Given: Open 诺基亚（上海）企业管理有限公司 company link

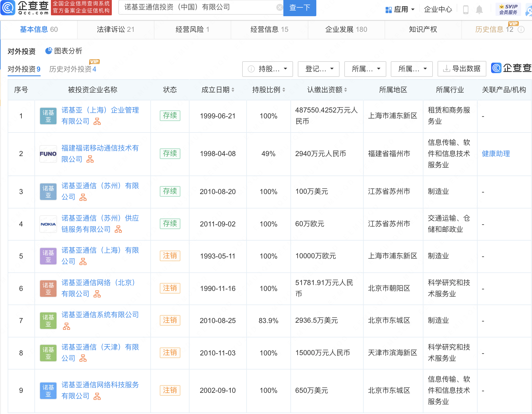Looking at the screenshot, I should 100,116.
